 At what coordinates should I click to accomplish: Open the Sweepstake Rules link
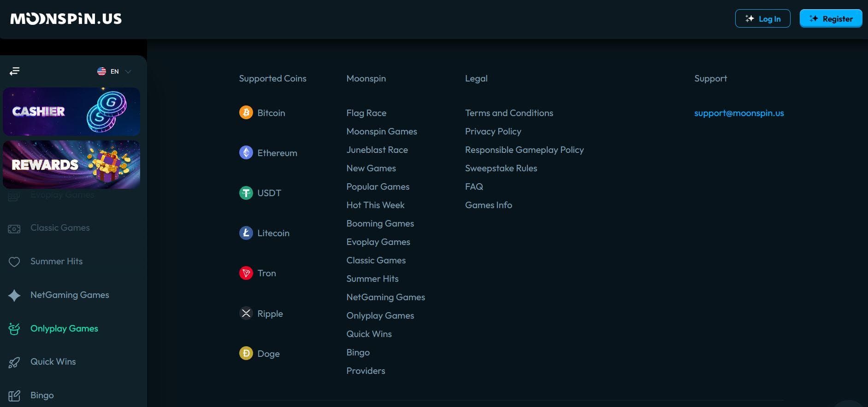click(x=501, y=168)
